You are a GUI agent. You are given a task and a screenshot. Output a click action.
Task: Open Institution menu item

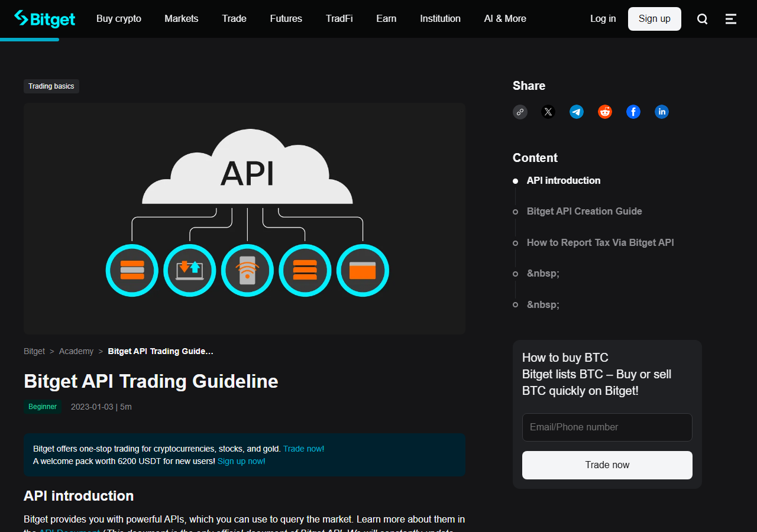coord(440,19)
